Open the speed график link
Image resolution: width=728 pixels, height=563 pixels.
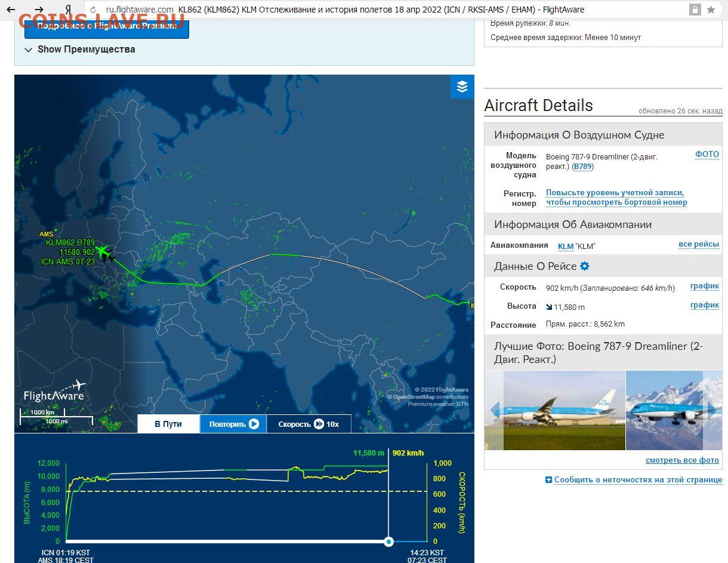(x=705, y=286)
